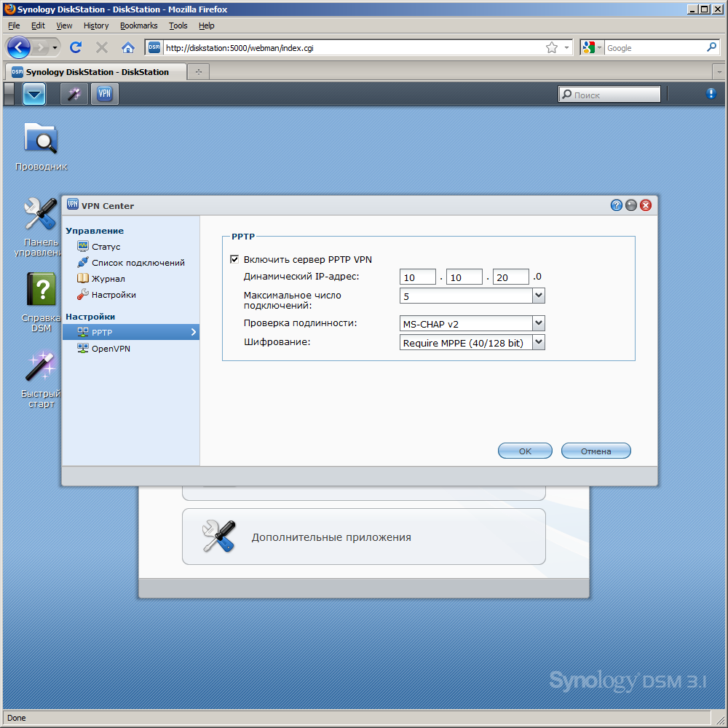
Task: Click the Firefox Back button
Action: coord(19,47)
